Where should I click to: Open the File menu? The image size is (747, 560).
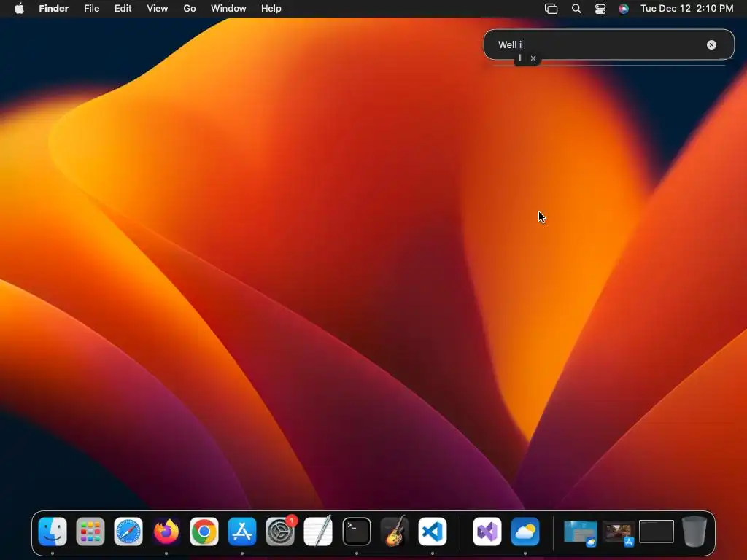click(91, 9)
